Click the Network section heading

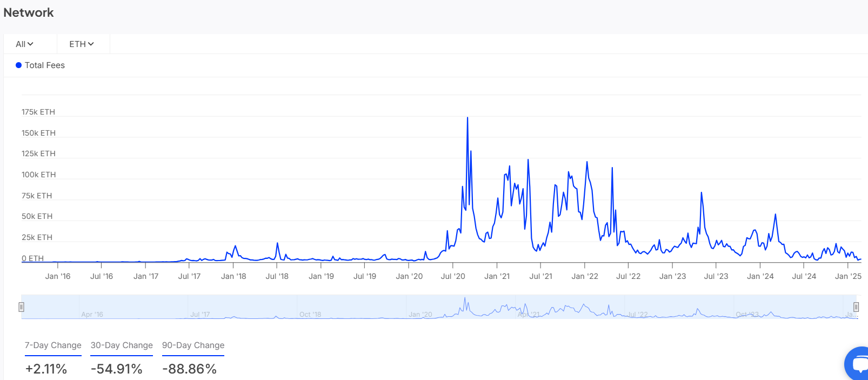click(29, 12)
